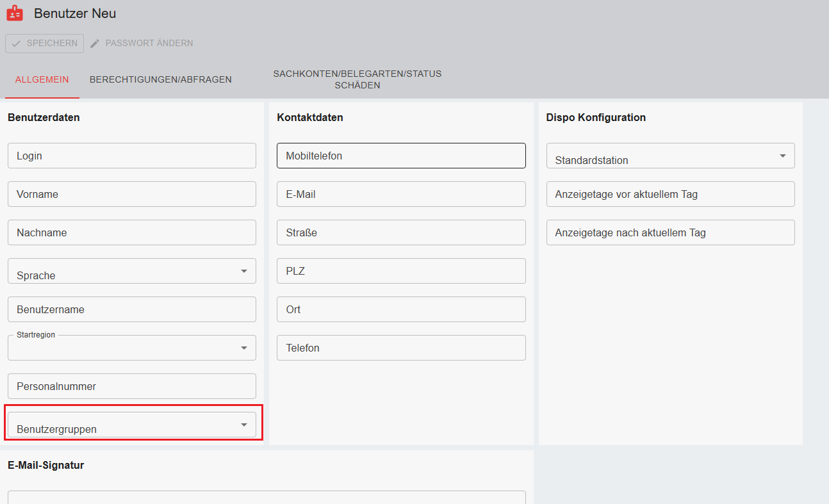Select Anzeigetage vor aktuellem Tag field
Viewport: 829px width, 504px height.
click(x=670, y=194)
